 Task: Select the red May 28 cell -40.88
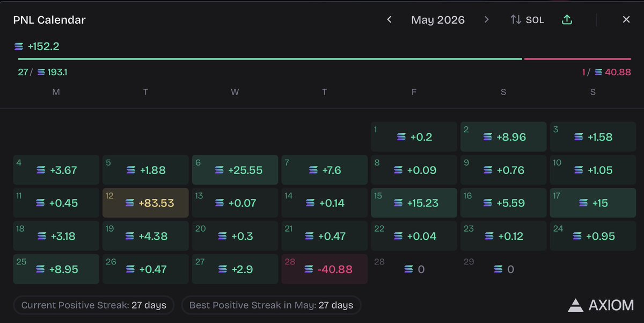(325, 269)
